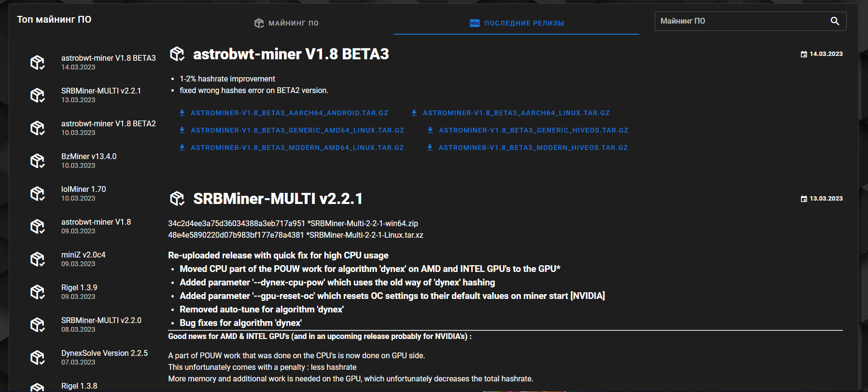Download ASTROMINER-V1.8_BETA3_GENERIC_HIVEOS.TAR.GZ

[x=528, y=130]
